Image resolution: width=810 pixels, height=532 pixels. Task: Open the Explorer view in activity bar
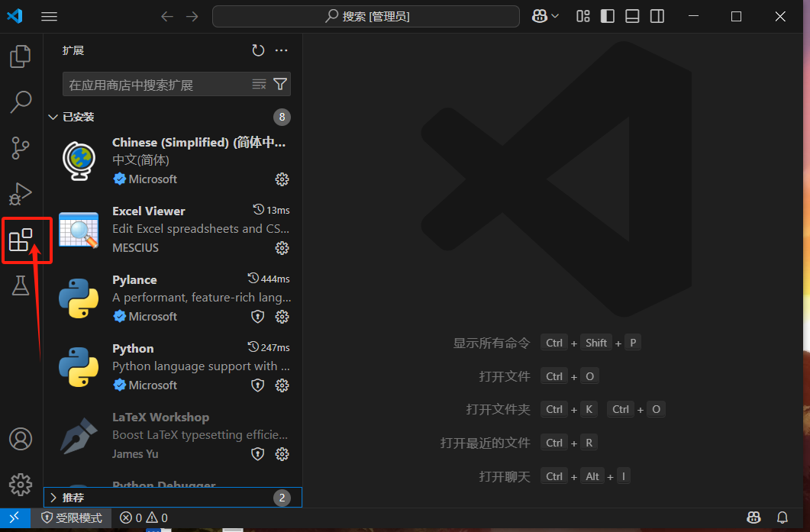[21, 56]
